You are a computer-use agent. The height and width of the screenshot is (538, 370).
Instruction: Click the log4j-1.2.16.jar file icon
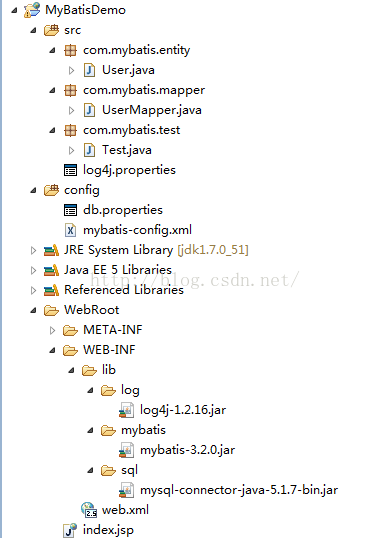click(126, 410)
